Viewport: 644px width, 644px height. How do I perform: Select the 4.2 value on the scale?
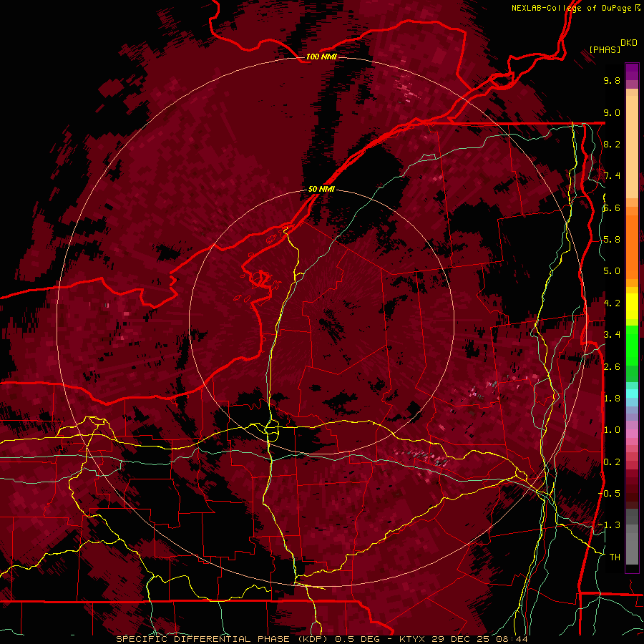[x=612, y=303]
